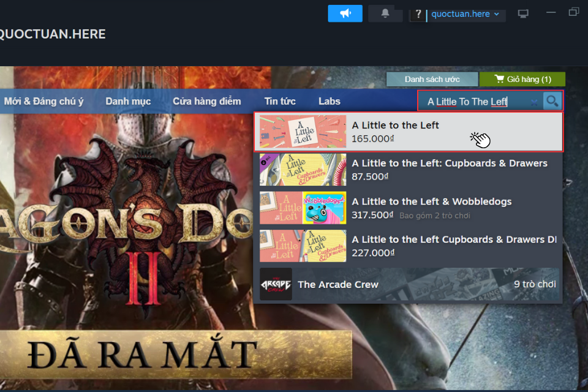588x392 pixels.
Task: Select the Cupboards & Drawers 87.500₫ result
Action: [x=409, y=170]
